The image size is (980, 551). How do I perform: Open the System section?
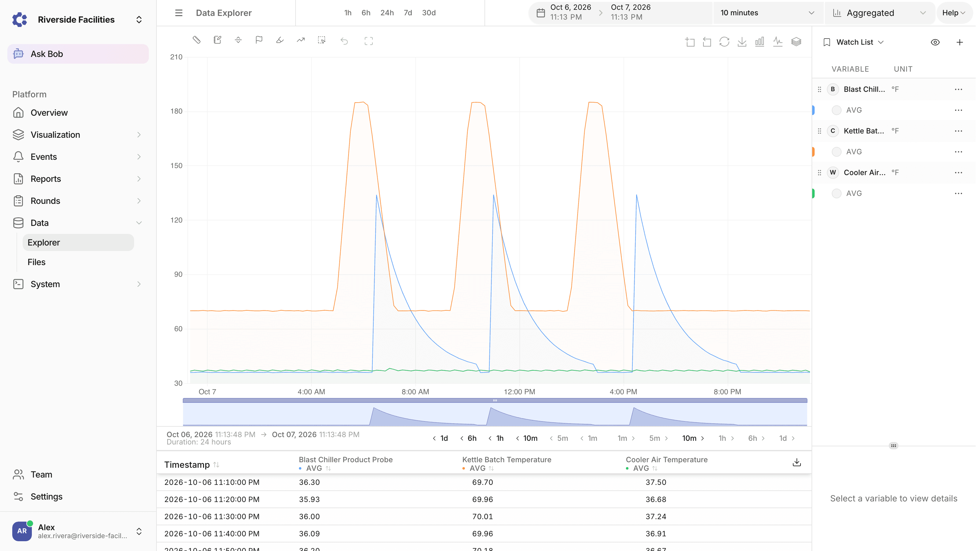[77, 284]
